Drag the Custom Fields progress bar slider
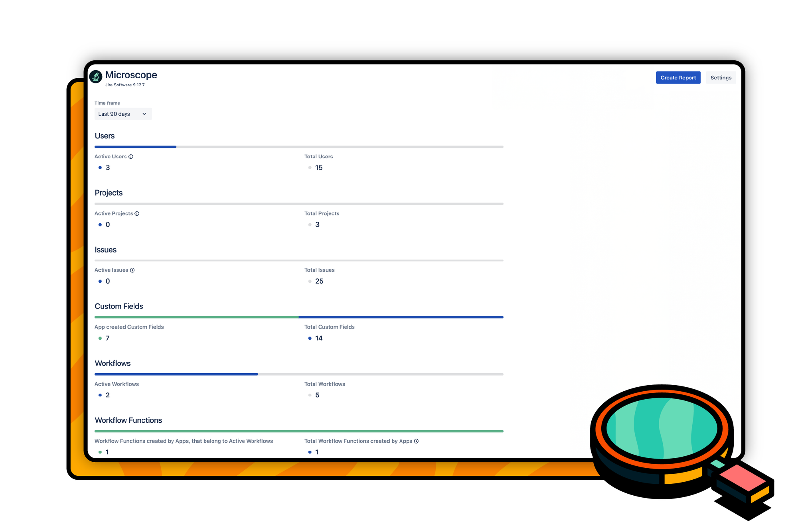 (x=299, y=317)
